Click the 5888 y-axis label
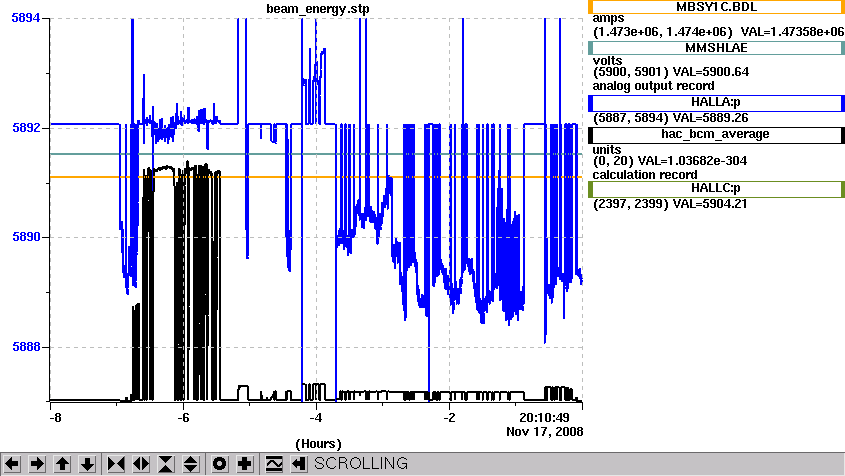This screenshot has width=845, height=476. (26, 347)
